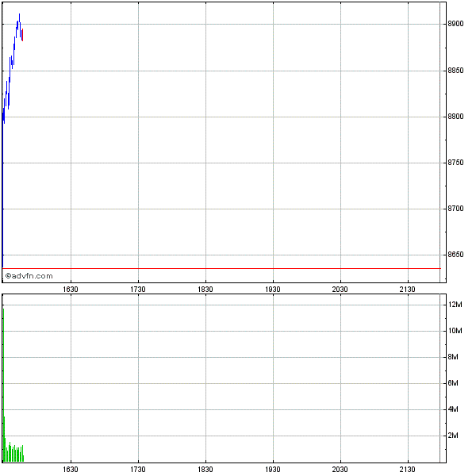Click 2130 time label under price chart

click(407, 290)
